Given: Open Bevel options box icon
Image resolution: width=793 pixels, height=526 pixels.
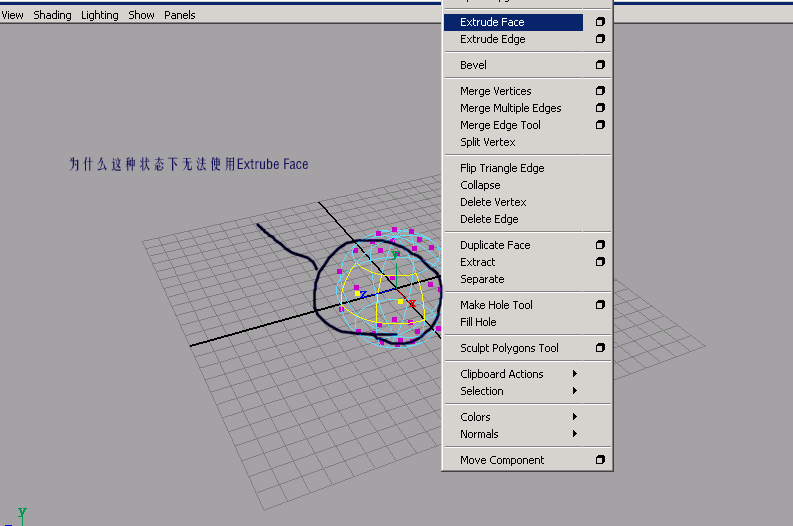Looking at the screenshot, I should (600, 65).
